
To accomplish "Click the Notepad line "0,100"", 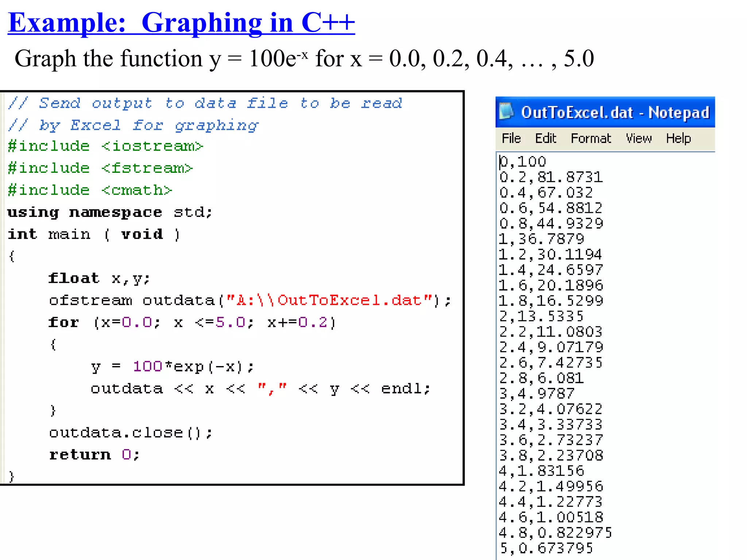I will (523, 162).
